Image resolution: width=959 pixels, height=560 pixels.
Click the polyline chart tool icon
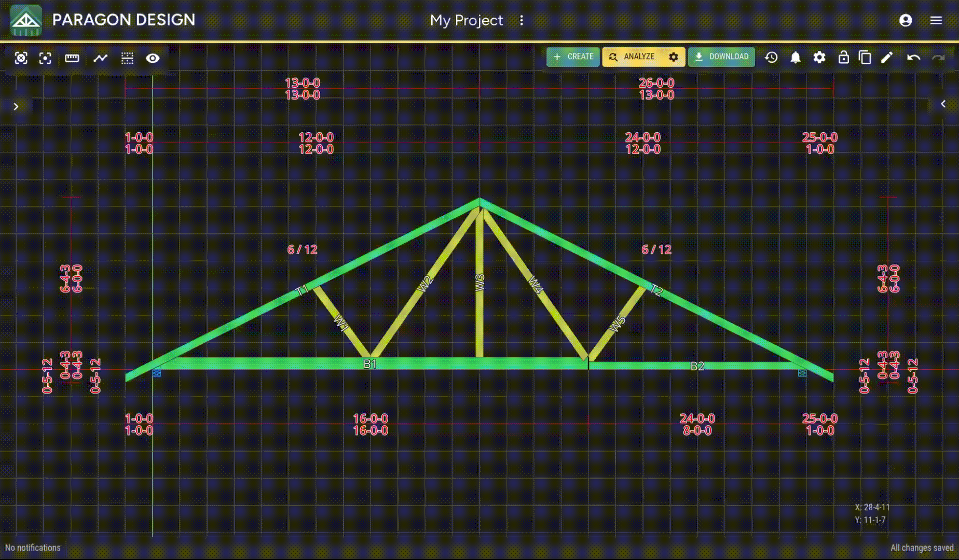click(x=100, y=58)
